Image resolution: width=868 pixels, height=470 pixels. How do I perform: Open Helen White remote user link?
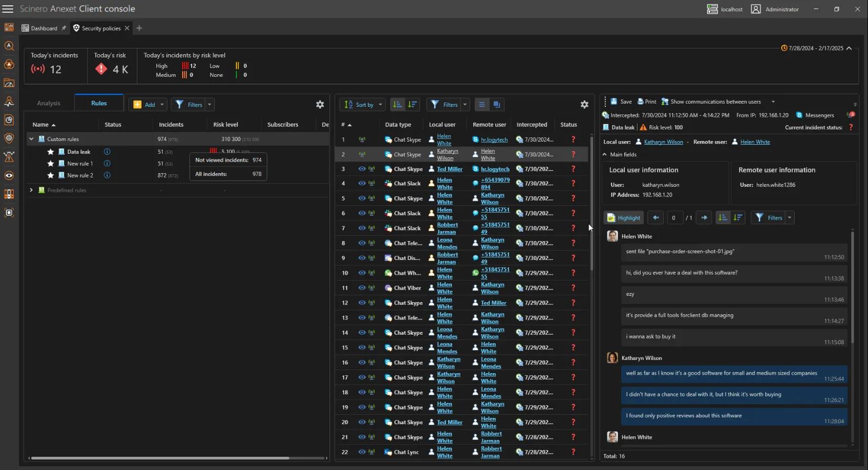755,142
